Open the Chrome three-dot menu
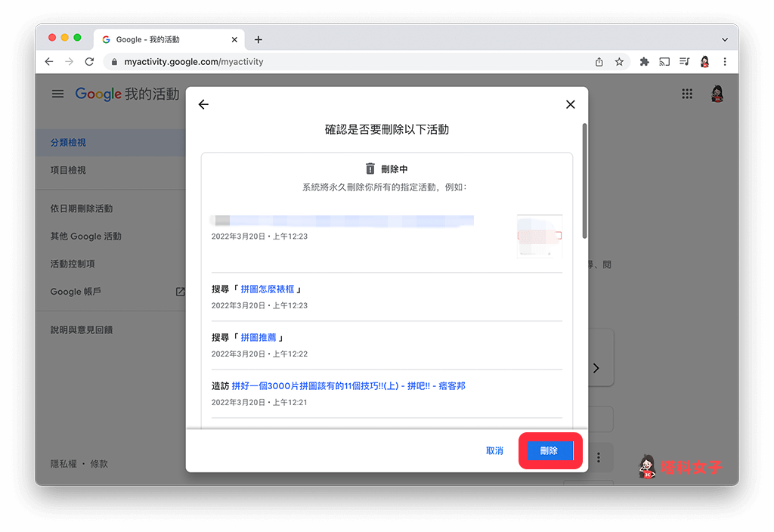Screen dimensions: 774x532 coord(725,62)
